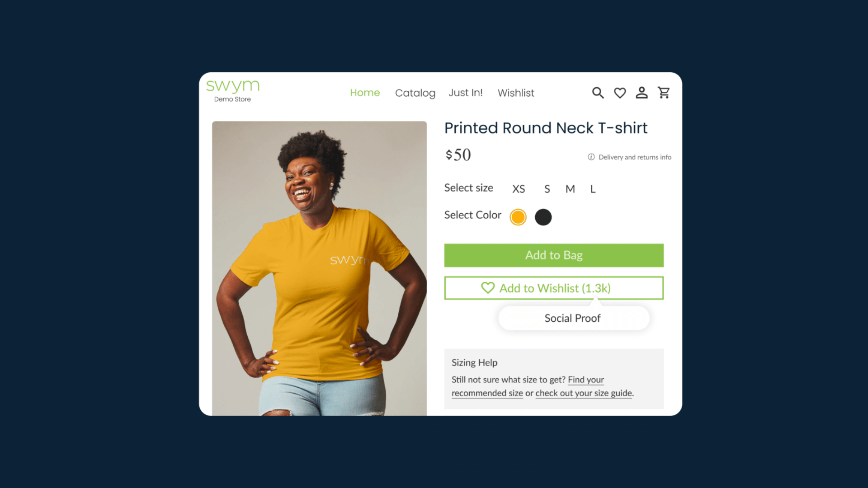This screenshot has width=868, height=488.
Task: Click the T-shirt product image
Action: pyautogui.click(x=319, y=268)
